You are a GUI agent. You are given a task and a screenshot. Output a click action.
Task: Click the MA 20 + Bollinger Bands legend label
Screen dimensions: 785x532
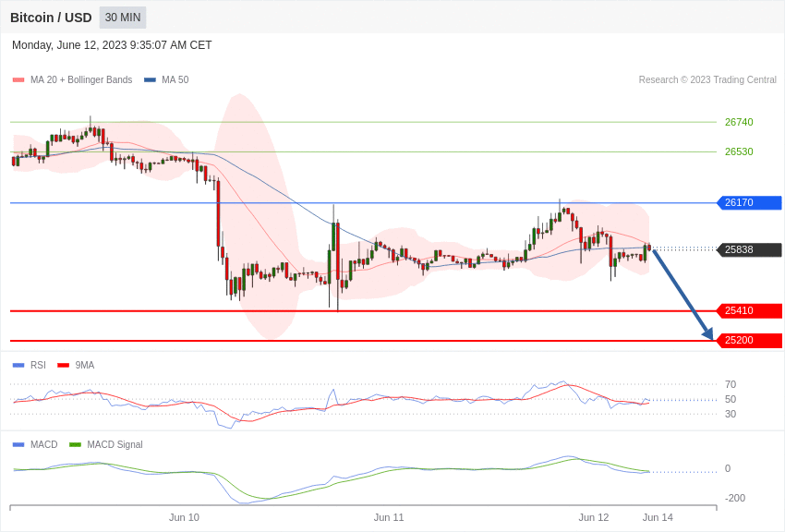(81, 79)
